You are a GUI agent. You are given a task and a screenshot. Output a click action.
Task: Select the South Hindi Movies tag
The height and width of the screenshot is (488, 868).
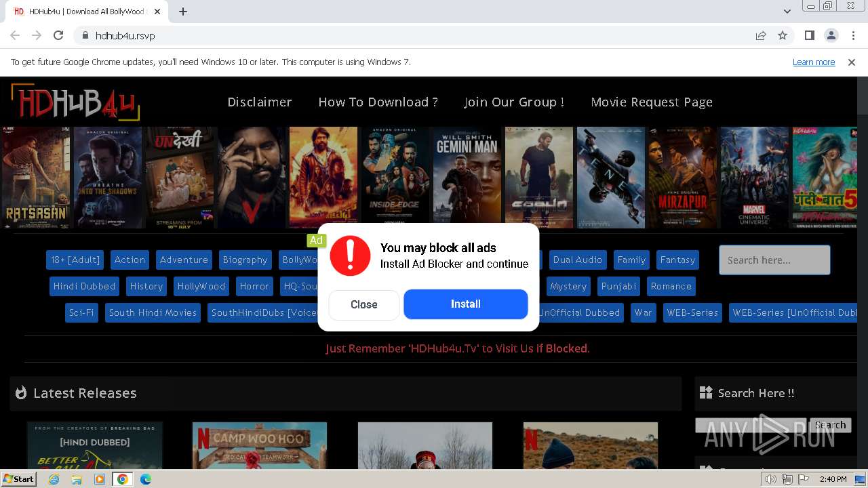pos(153,312)
